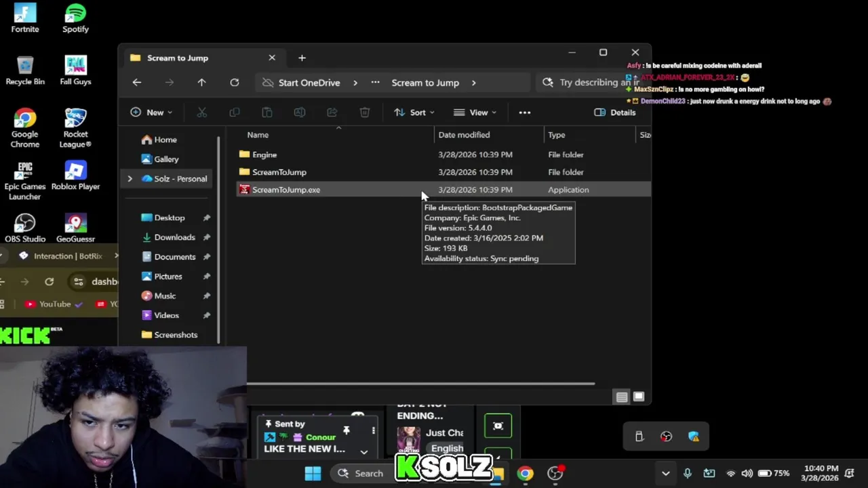Open the See more ellipsis menu
868x488 pixels.
coord(525,113)
